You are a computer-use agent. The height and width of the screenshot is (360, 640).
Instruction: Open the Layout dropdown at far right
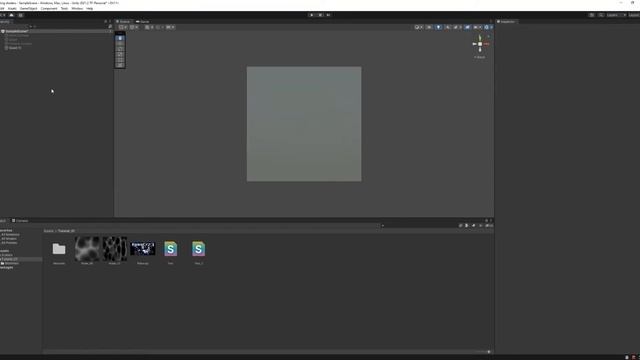[634, 15]
